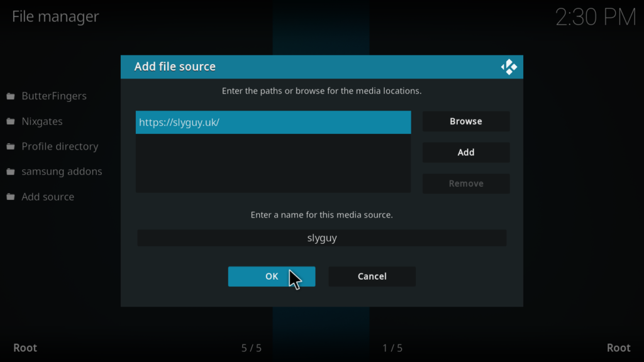644x362 pixels.
Task: Select the folder icon next to samsung addons
Action: click(11, 172)
